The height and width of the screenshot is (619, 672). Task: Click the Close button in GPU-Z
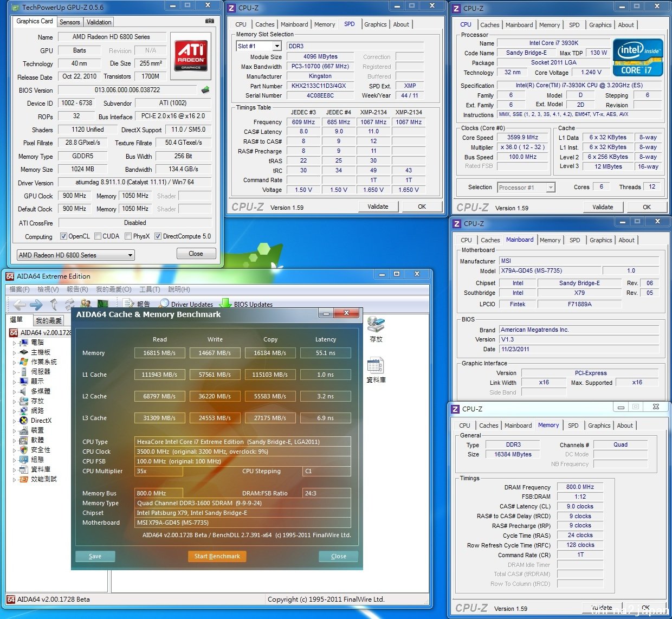pos(196,254)
